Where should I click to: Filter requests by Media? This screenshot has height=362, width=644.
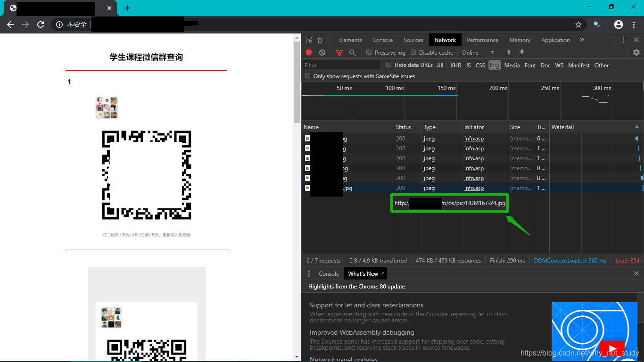tap(512, 66)
